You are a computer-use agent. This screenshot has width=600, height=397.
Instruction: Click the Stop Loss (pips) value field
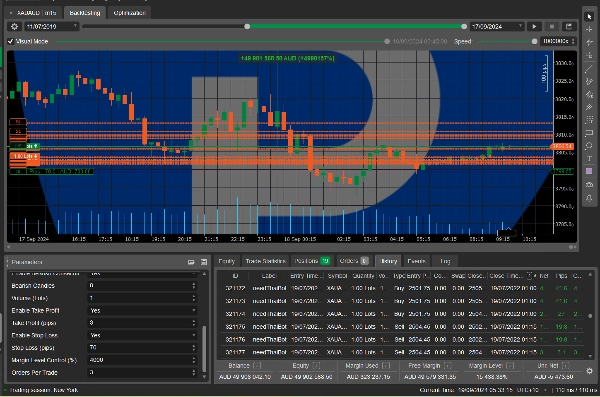pyautogui.click(x=142, y=348)
